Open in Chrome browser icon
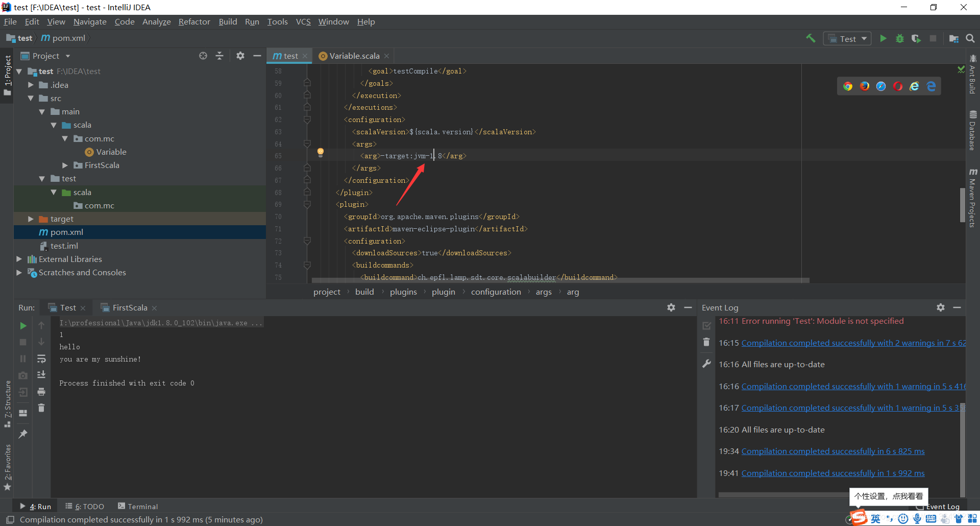Screen dimensions: 980x526 tap(848, 86)
